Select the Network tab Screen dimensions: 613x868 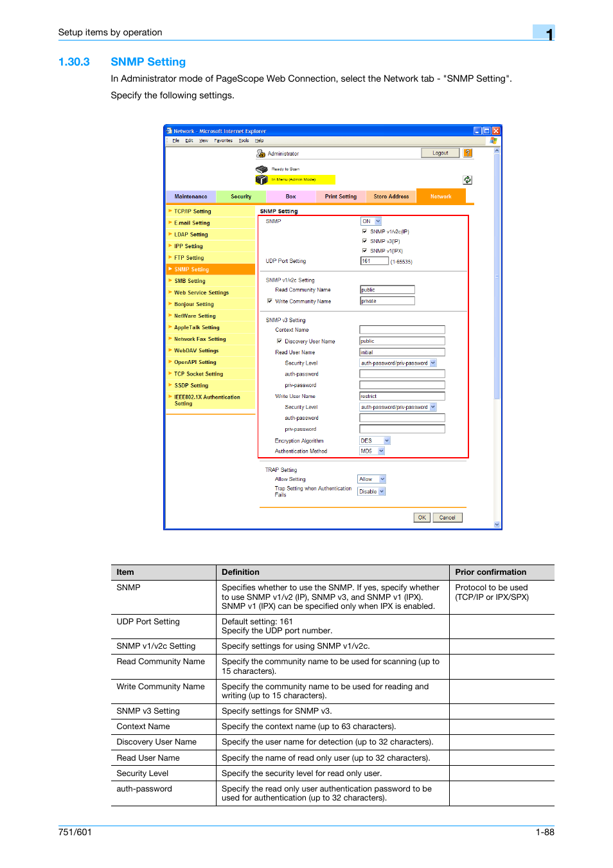[x=441, y=196]
